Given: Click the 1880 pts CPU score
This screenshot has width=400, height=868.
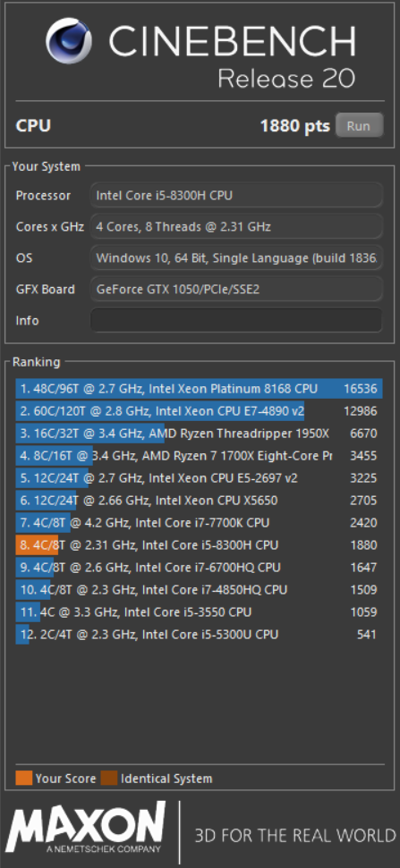Looking at the screenshot, I should click(x=294, y=126).
